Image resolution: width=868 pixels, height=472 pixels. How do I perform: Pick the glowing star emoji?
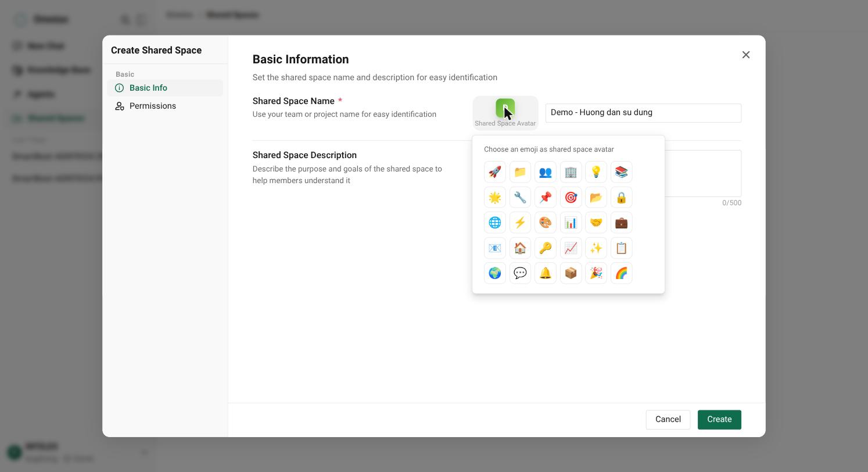[x=495, y=198]
